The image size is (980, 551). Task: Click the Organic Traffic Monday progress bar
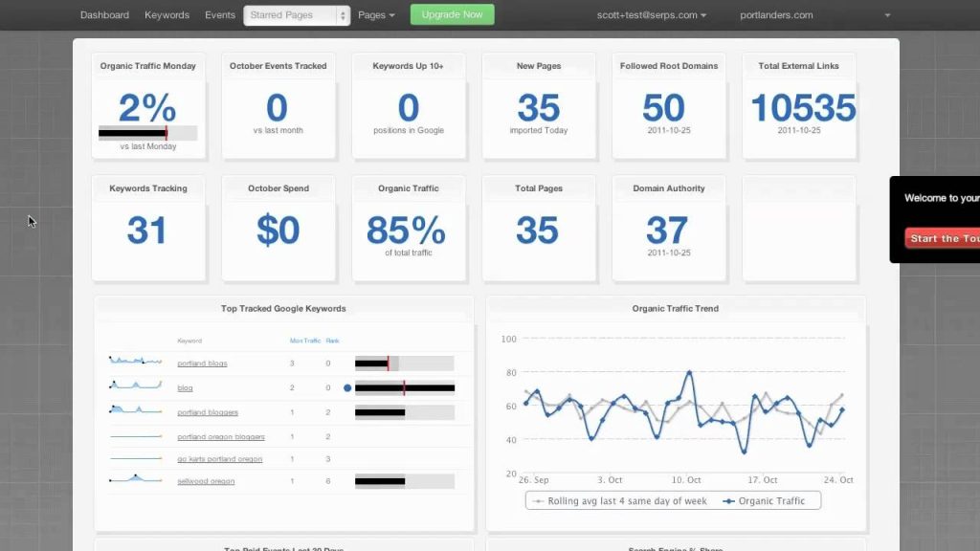coord(148,132)
